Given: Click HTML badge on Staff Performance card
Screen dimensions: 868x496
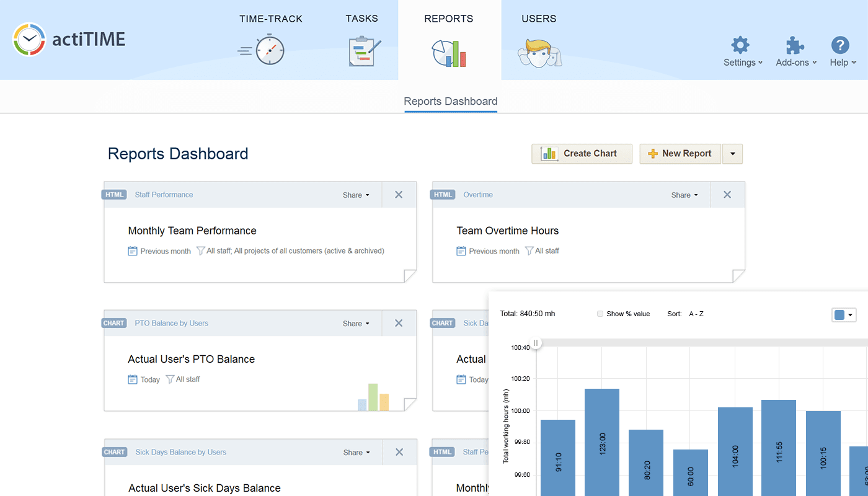Looking at the screenshot, I should click(114, 195).
